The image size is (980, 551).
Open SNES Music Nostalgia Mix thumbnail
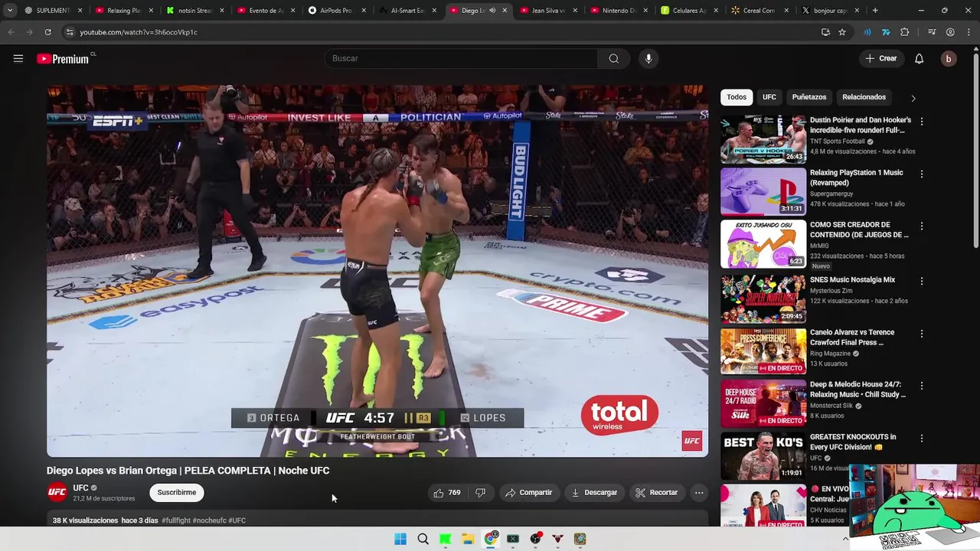point(763,298)
